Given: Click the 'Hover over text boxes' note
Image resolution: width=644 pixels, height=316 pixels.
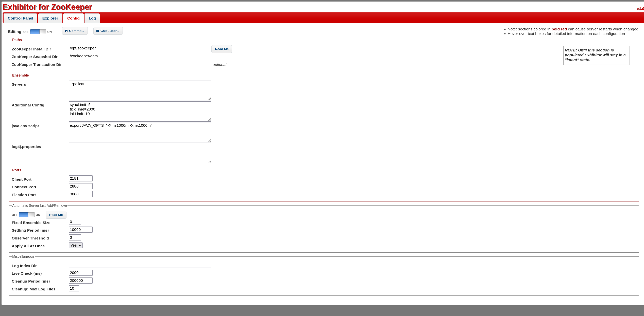Looking at the screenshot, I should point(566,34).
